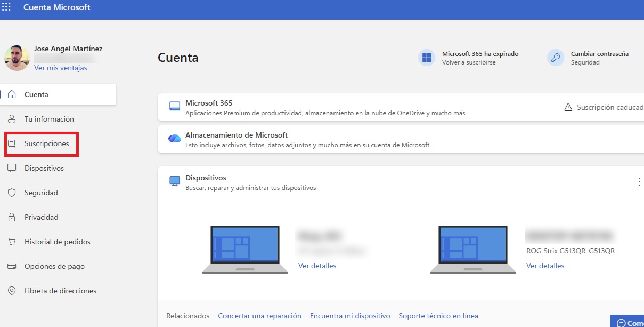Click the Microsoft 365 laptop icon
Image resolution: width=644 pixels, height=327 pixels.
click(175, 107)
